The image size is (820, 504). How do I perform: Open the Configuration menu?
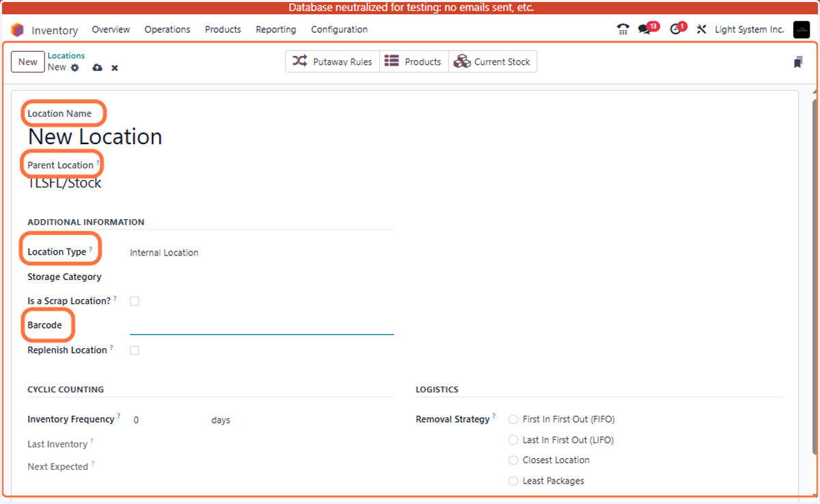coord(340,29)
